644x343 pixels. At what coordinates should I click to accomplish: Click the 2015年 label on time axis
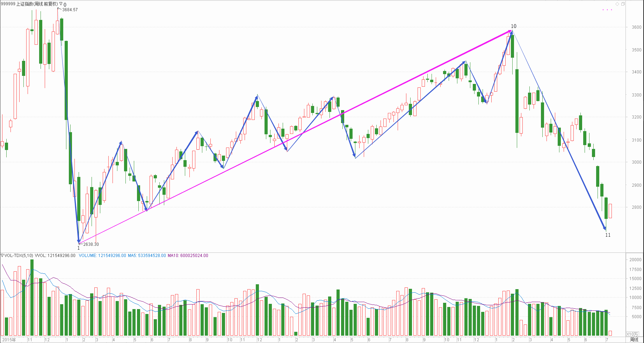(x=9, y=340)
